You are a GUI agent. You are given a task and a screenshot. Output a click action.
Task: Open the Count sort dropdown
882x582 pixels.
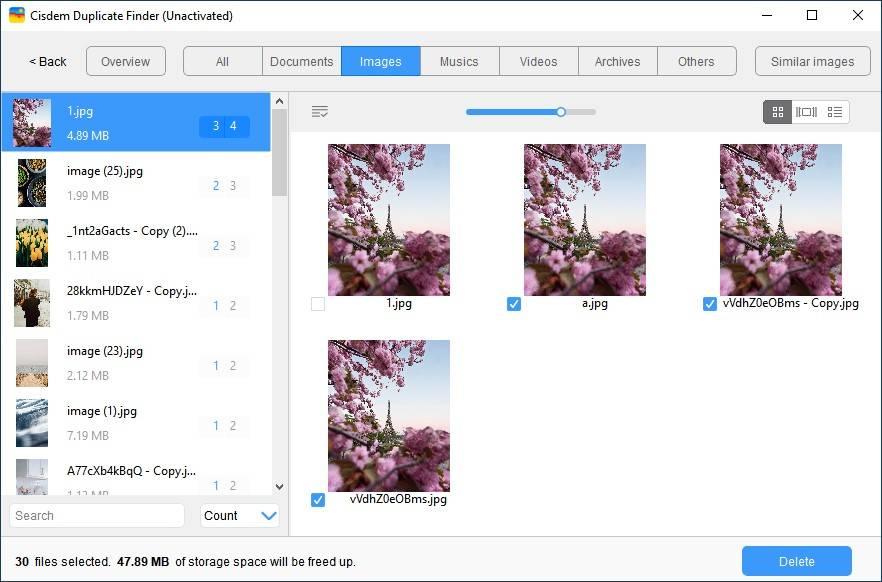pos(240,516)
